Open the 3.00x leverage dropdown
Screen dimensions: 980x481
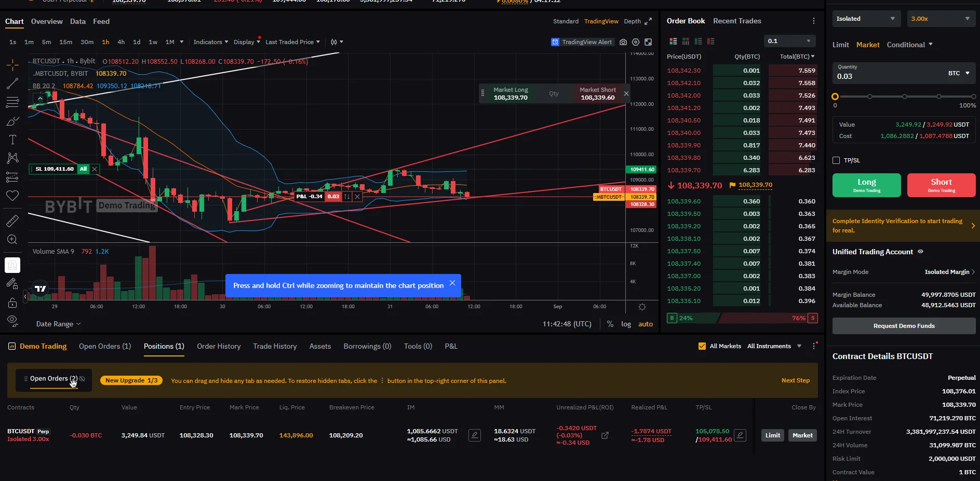click(x=942, y=19)
